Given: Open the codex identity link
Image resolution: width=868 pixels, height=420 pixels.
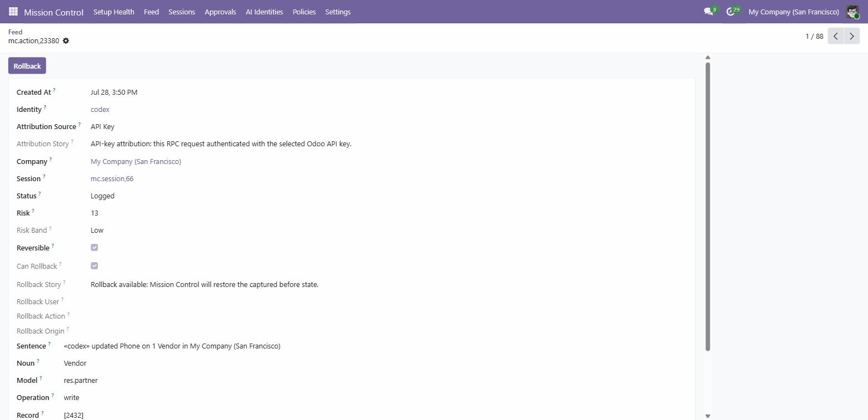Looking at the screenshot, I should tap(100, 109).
